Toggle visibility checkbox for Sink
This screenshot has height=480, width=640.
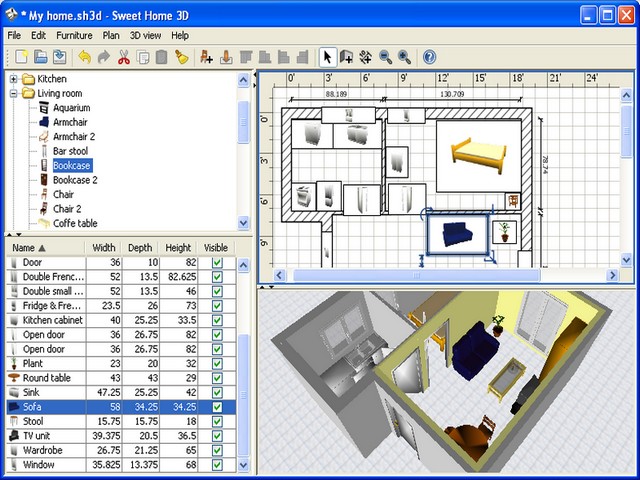pyautogui.click(x=217, y=393)
